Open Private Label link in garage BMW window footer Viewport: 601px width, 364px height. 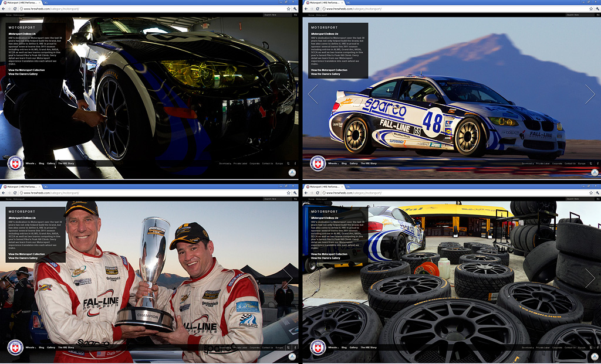pos(240,164)
